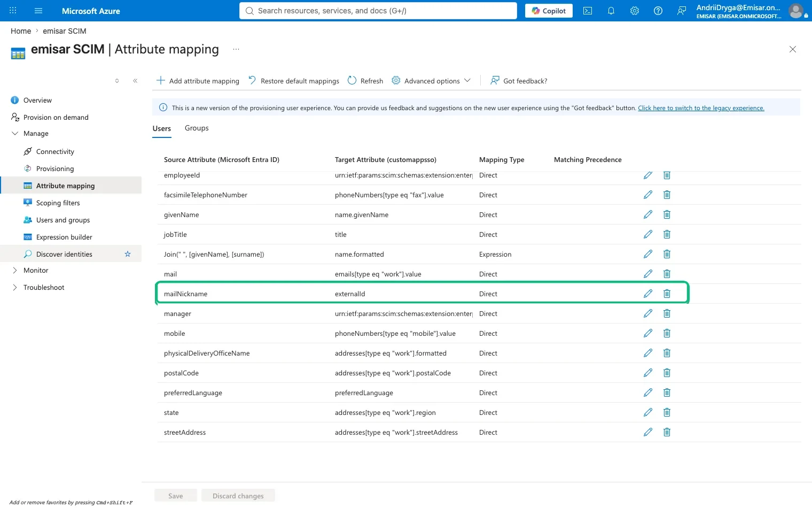Click the name.formatted target cell
This screenshot has width=812, height=508.
pos(360,254)
